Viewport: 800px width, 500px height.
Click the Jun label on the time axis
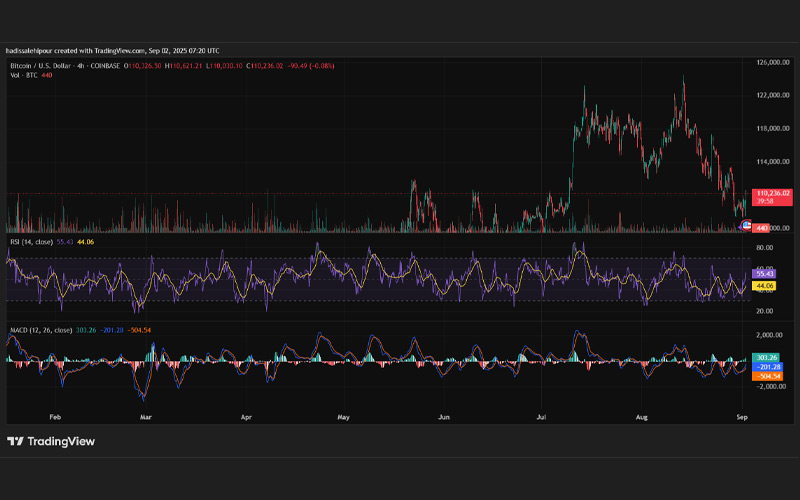[444, 417]
